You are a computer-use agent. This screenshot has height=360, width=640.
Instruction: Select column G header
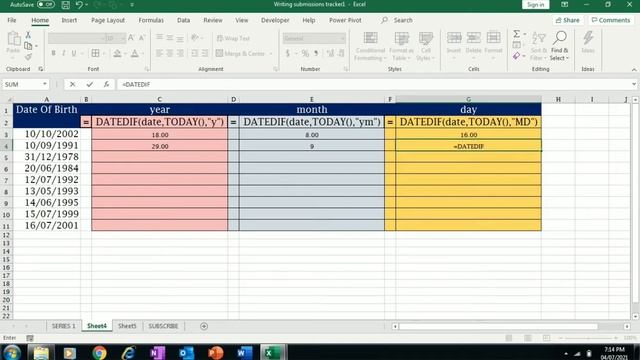point(468,99)
